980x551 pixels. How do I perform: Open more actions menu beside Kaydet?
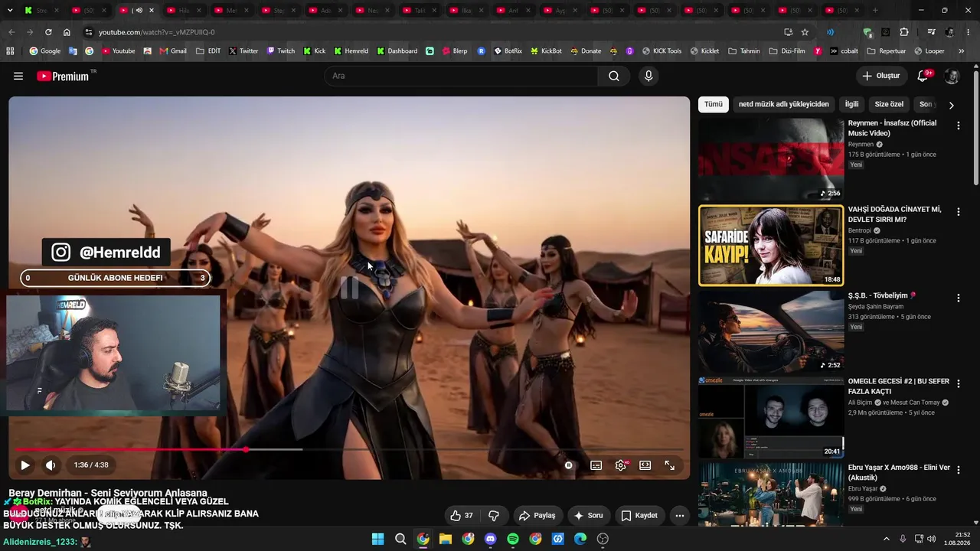point(680,516)
